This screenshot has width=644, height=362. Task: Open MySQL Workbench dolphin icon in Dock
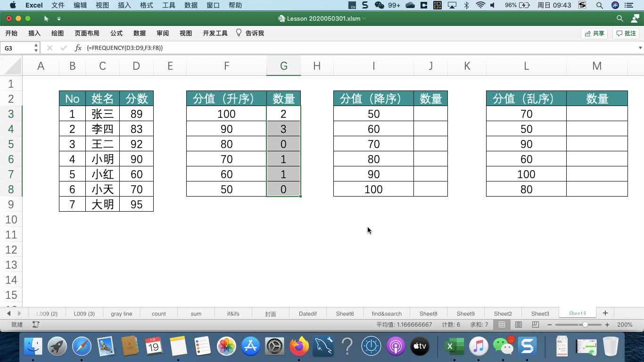click(x=323, y=347)
